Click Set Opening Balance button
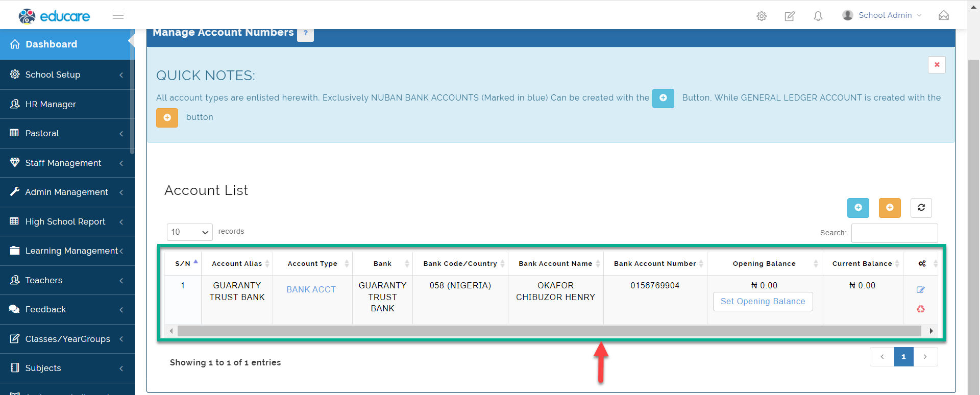Screen dimensions: 980x395 [x=763, y=302]
